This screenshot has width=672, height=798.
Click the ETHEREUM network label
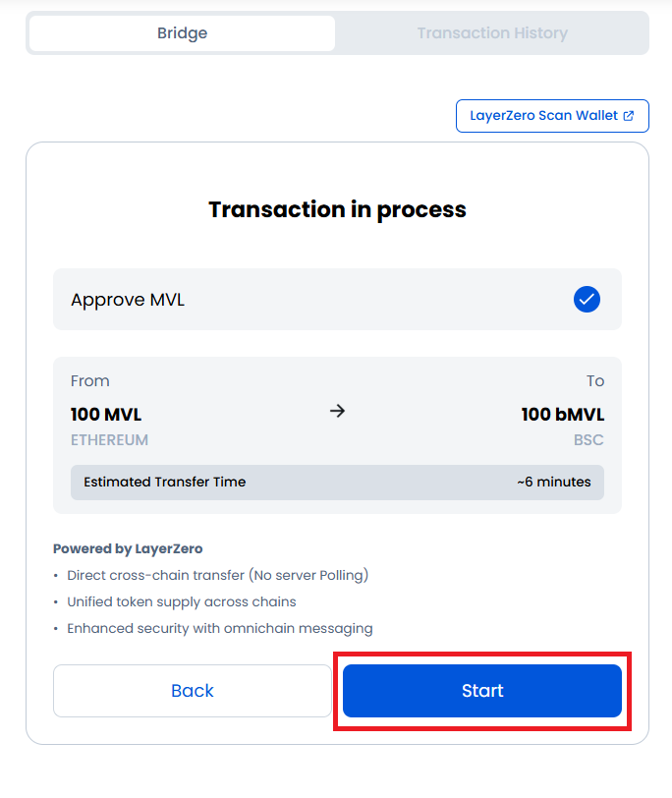coord(109,440)
